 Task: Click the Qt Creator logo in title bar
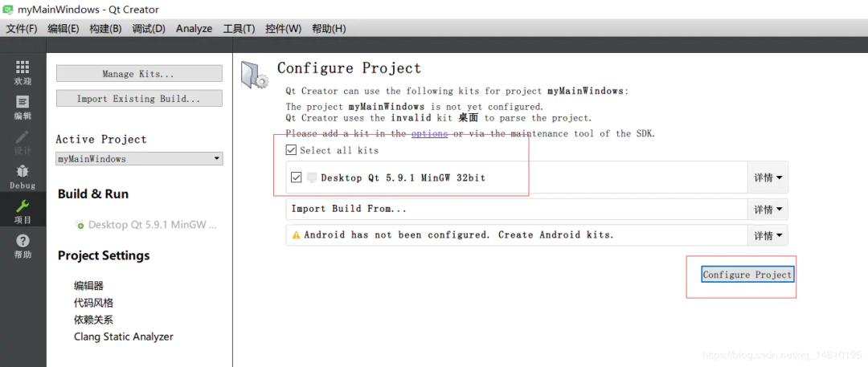click(x=9, y=10)
